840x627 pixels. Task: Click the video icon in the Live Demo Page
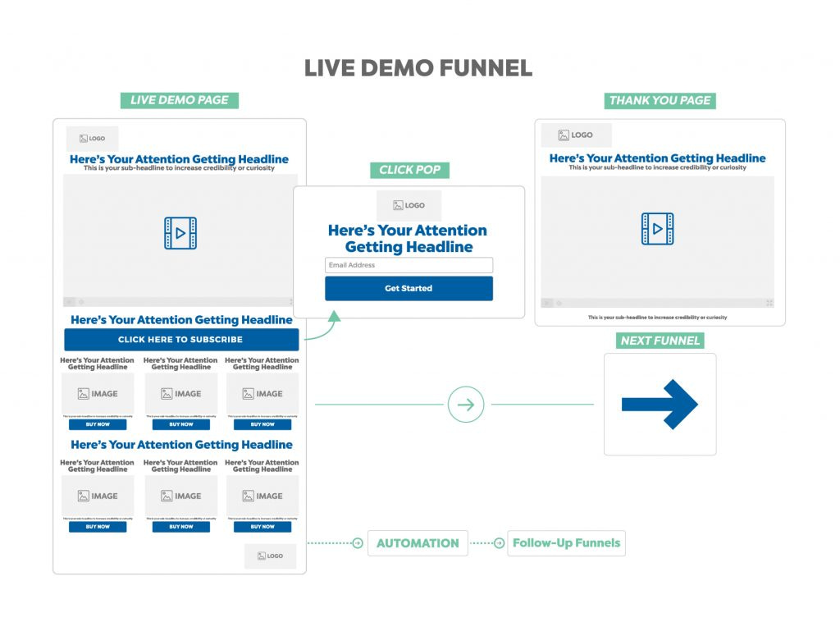tap(180, 233)
